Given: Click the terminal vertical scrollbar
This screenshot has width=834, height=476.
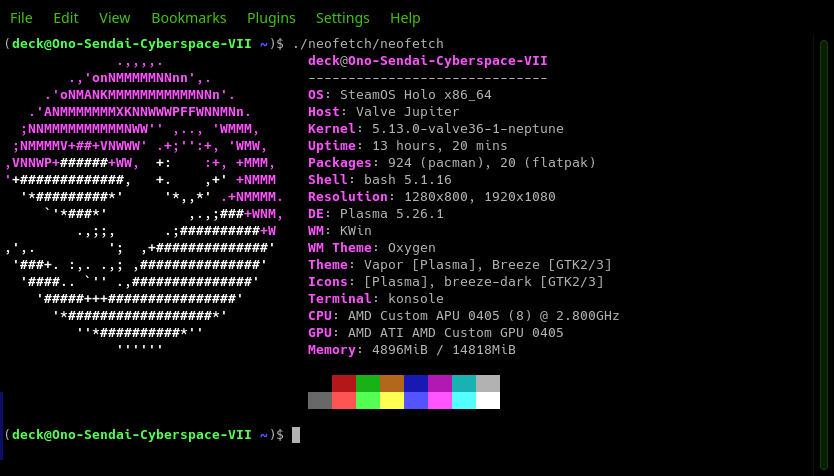Looking at the screenshot, I should [823, 255].
